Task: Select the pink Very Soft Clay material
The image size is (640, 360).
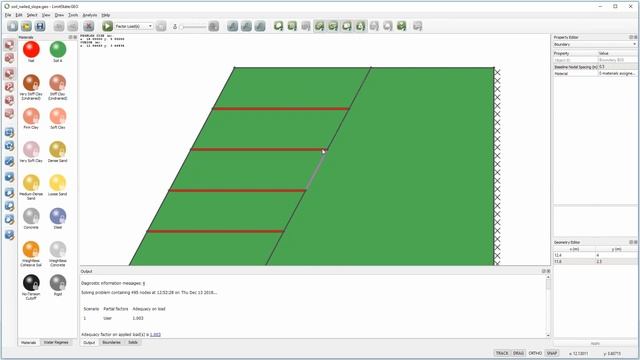Action: tap(31, 149)
